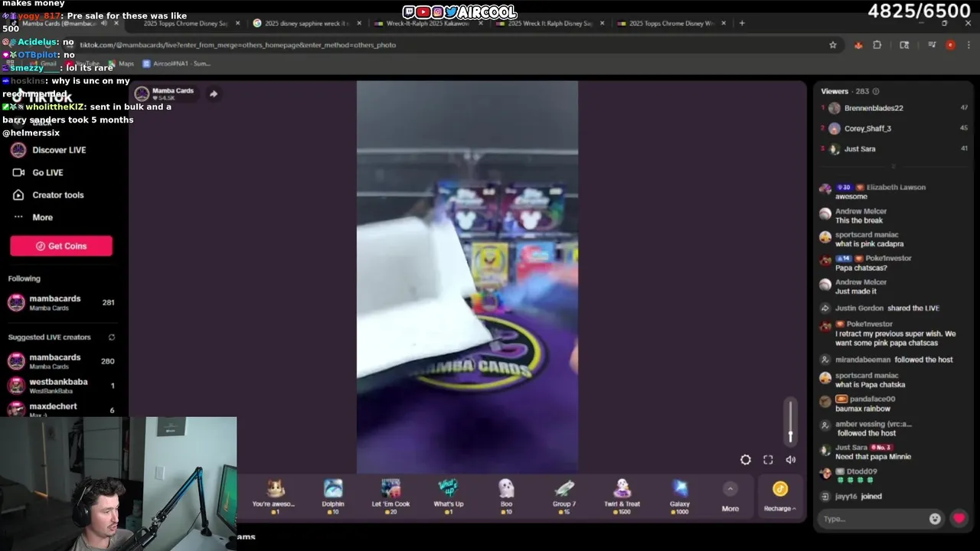Open the Recharge coins menu

779,496
